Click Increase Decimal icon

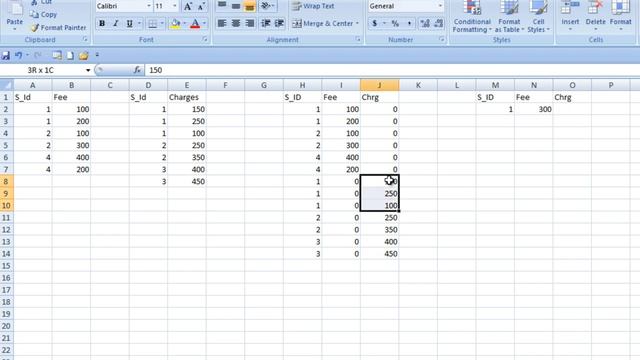tap(425, 23)
